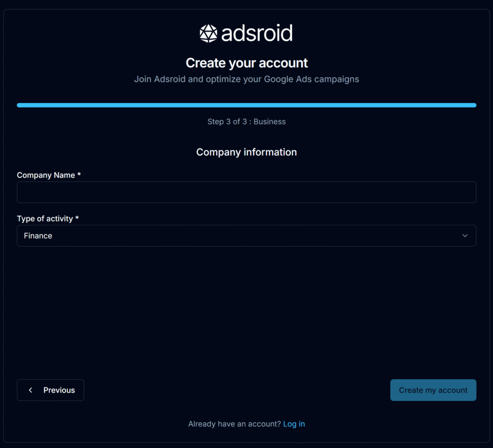Click the 'Create your account' heading
Screen dimensions: 493x448
(246, 63)
